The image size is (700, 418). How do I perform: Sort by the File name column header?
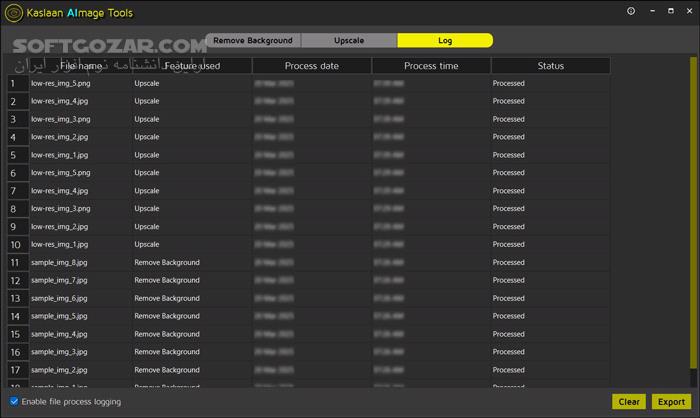[x=81, y=66]
